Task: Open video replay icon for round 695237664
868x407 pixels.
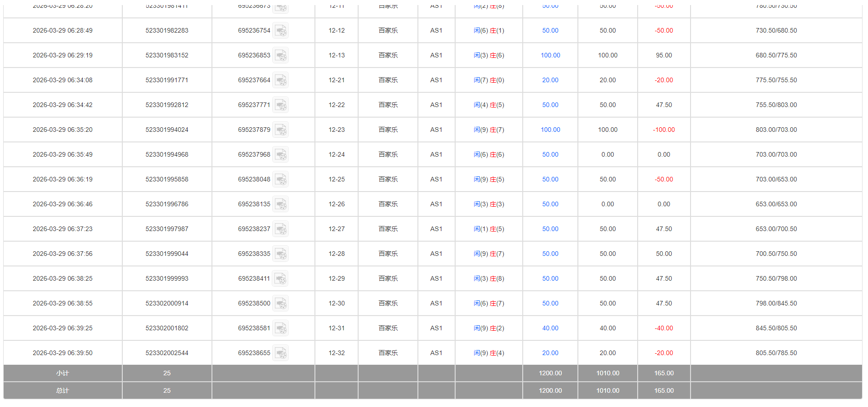Action: coord(280,80)
